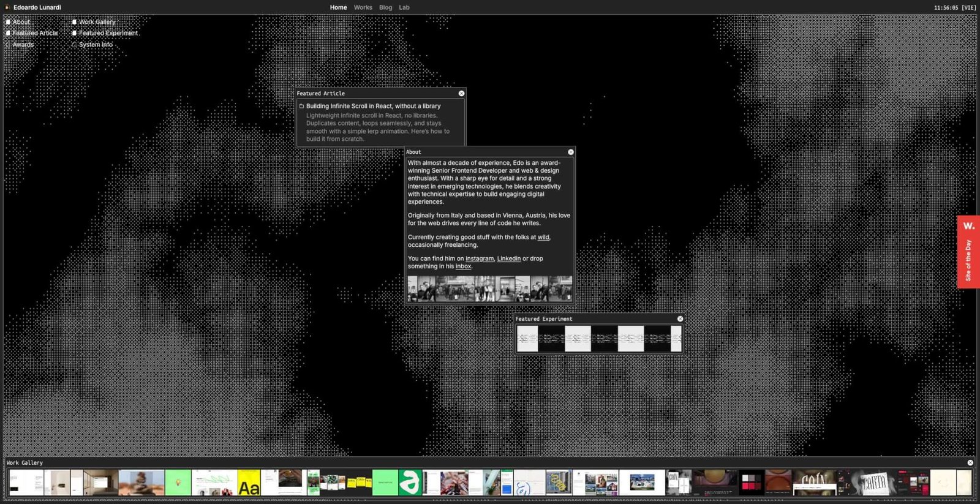Toggle the Featured Article checkbox
Viewport: 980px width, 504px height.
coord(9,33)
